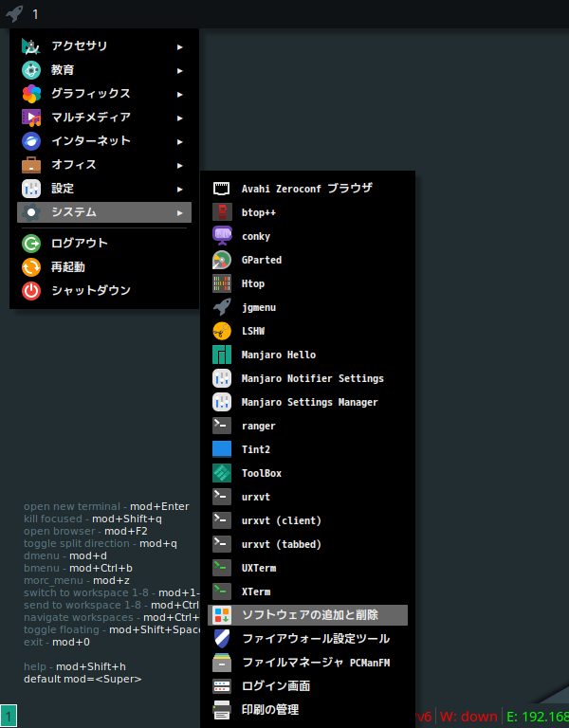
Task: Click the add/remove software icon
Action: tap(222, 614)
